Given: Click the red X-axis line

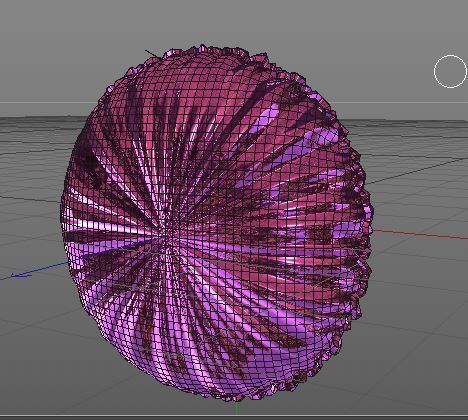Looking at the screenshot, I should 420,234.
